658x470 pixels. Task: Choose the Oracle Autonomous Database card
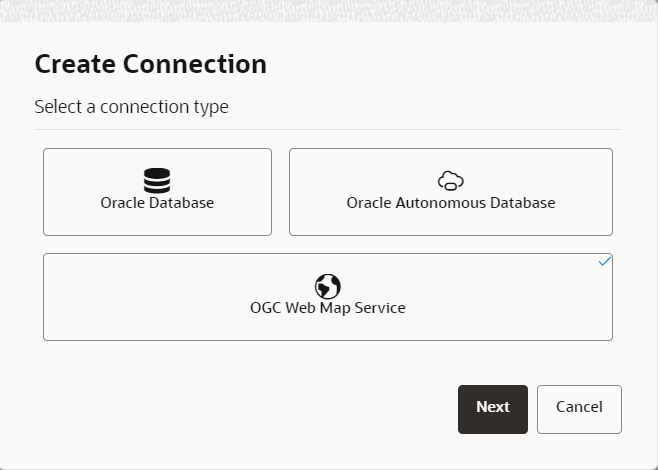coord(451,192)
